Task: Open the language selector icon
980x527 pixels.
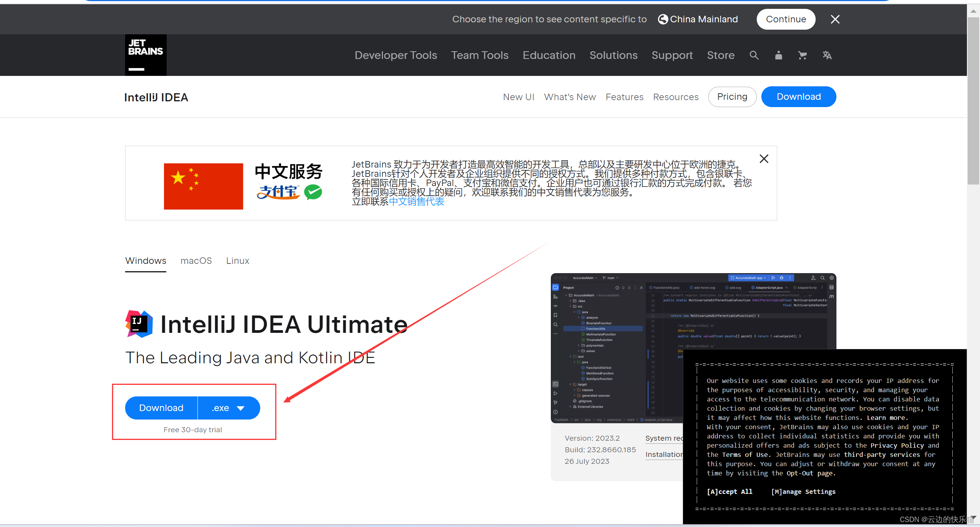Action: 827,55
